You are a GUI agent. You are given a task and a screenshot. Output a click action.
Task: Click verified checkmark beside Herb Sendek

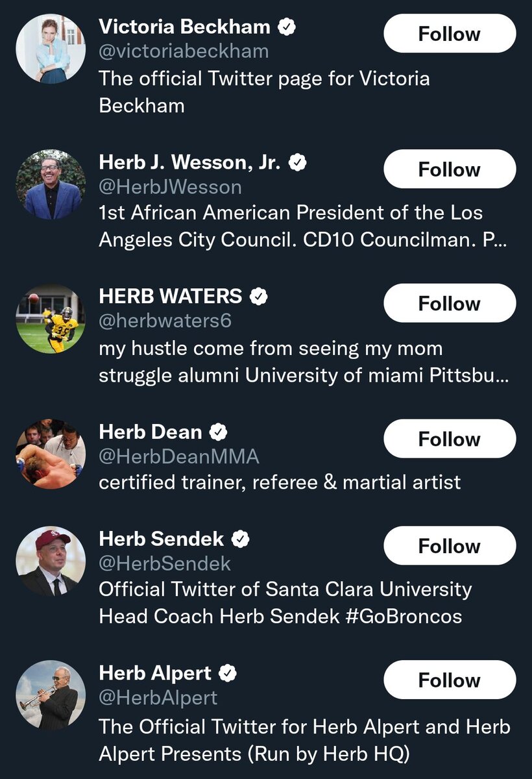click(x=241, y=539)
